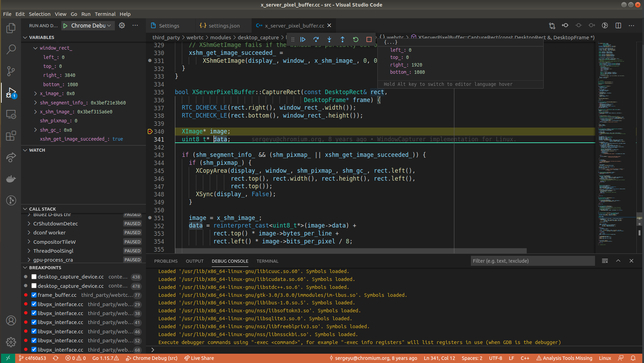Disable the frame_buffer.cc breakpoint

pos(34,295)
